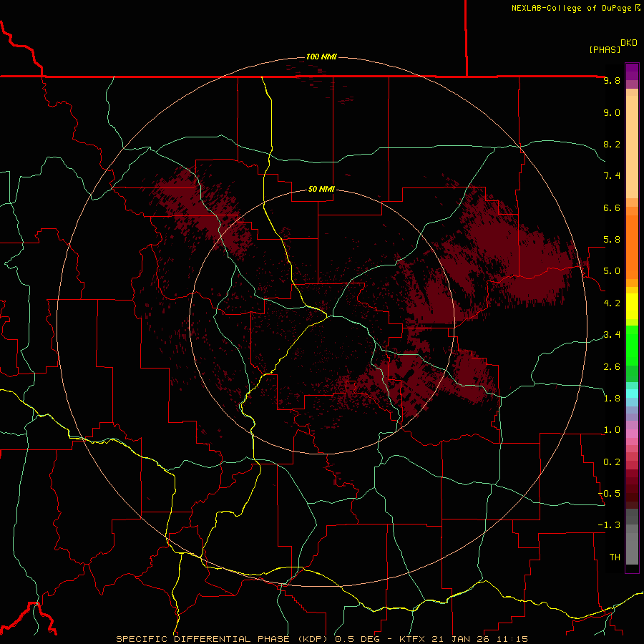
Task: Click the '100 NMI' range ring label
Action: pyautogui.click(x=321, y=57)
